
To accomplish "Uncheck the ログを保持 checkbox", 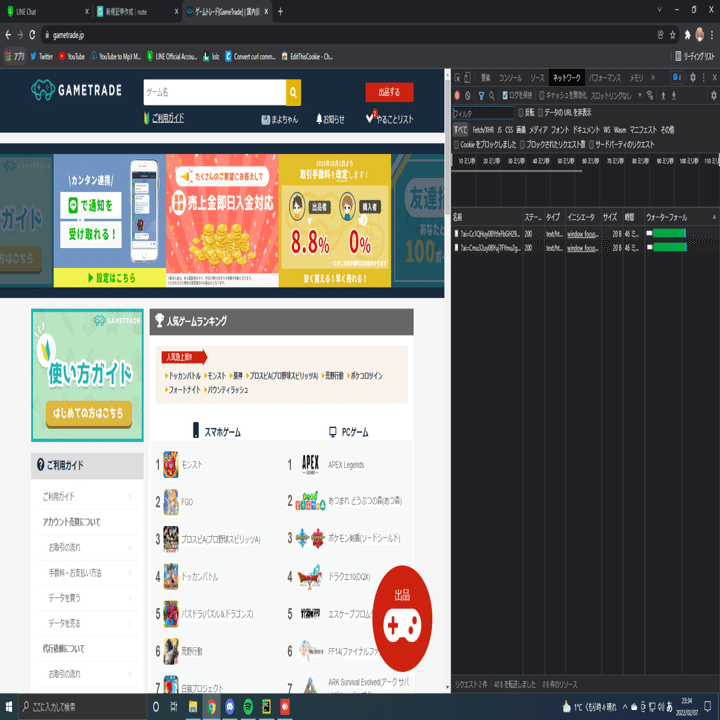I will (x=505, y=96).
